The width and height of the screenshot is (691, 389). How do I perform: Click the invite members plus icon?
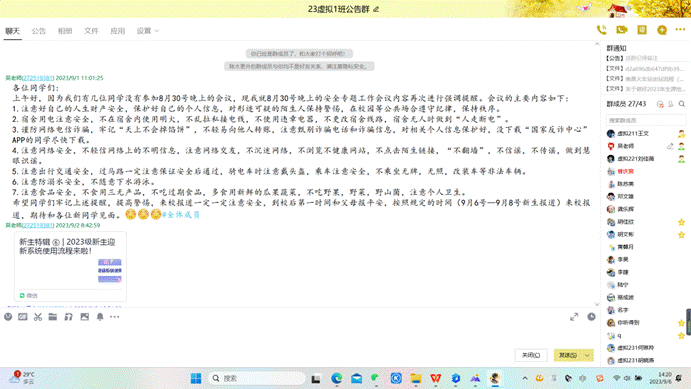(x=661, y=30)
